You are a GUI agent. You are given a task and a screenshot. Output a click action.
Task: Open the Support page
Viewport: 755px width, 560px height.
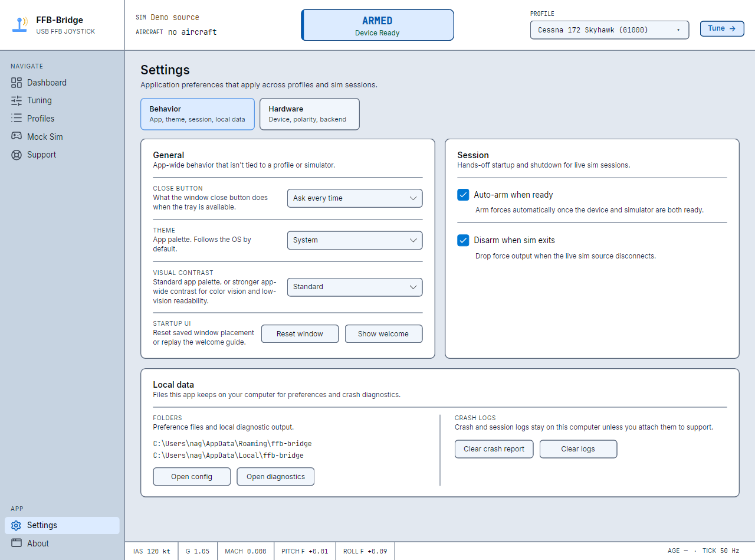[x=62, y=155]
